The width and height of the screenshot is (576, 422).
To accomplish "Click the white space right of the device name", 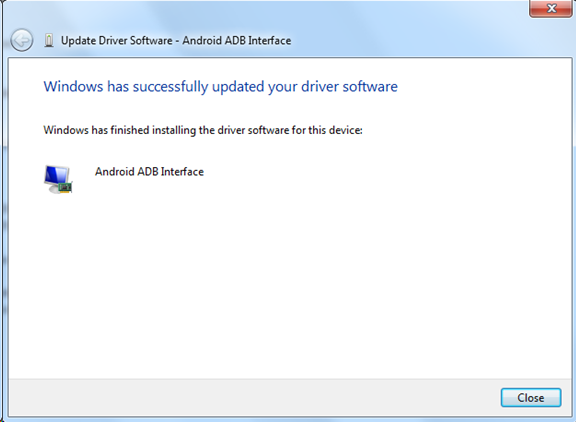I will [x=386, y=172].
